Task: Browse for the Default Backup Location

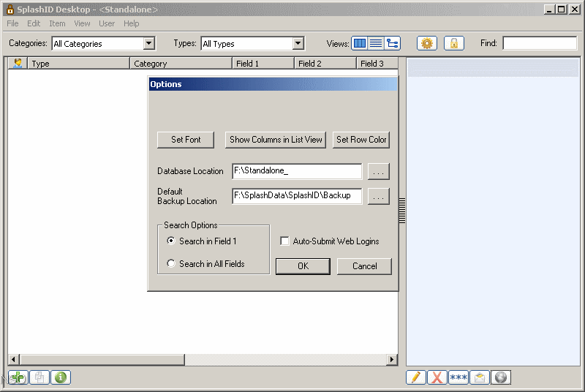Action: pyautogui.click(x=378, y=196)
